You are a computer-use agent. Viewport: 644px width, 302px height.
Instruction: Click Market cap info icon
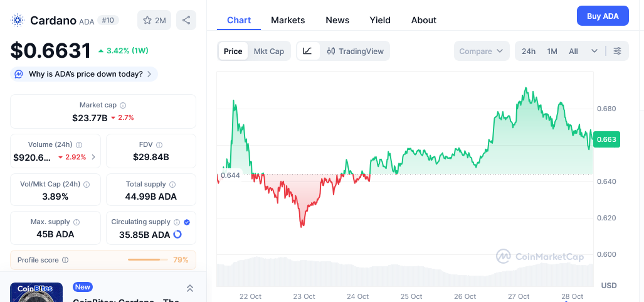123,105
